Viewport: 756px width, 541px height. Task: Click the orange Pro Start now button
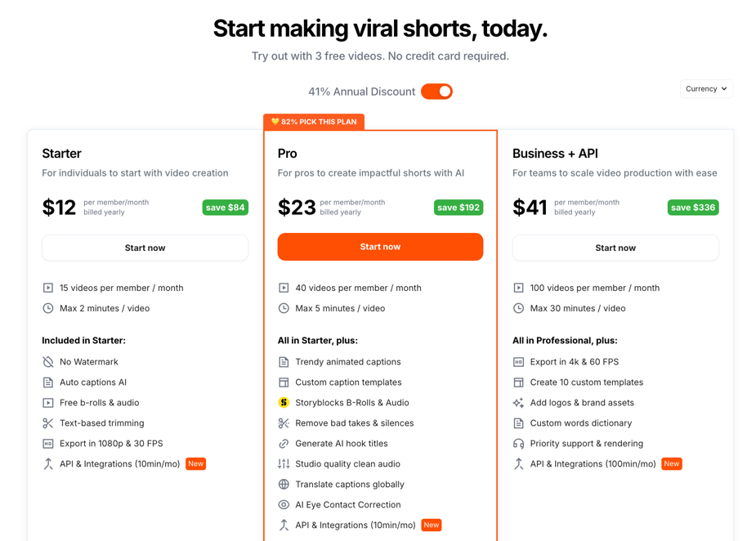(380, 247)
